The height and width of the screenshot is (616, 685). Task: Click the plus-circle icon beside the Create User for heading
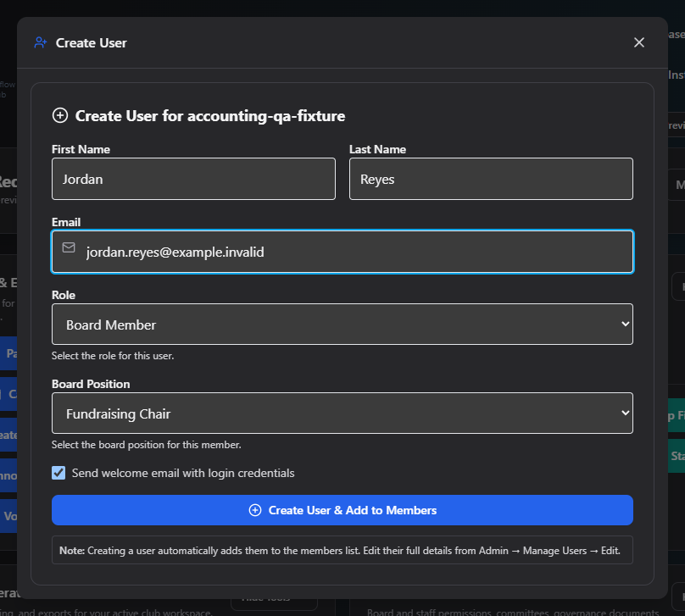pos(60,116)
